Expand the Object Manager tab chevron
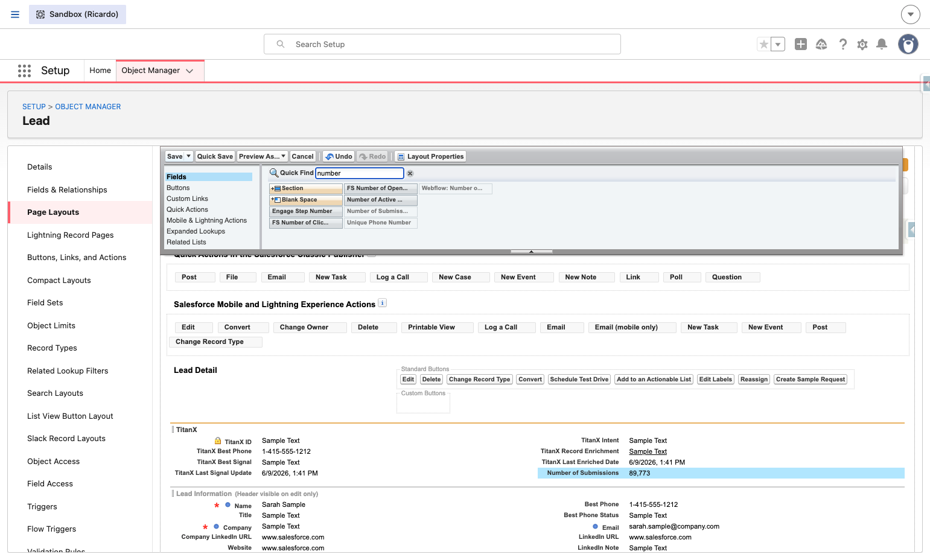Viewport: 930px width, 560px height. (190, 71)
